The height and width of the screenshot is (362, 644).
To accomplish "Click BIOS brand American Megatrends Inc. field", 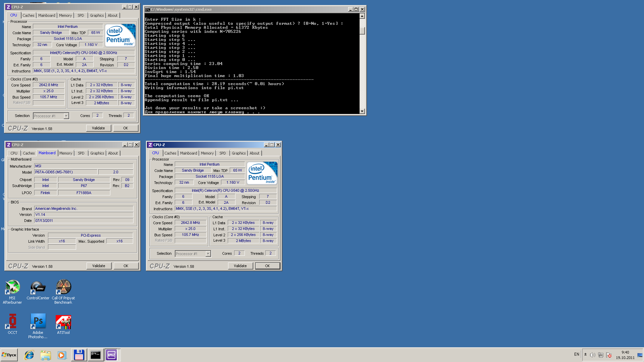I will click(84, 208).
